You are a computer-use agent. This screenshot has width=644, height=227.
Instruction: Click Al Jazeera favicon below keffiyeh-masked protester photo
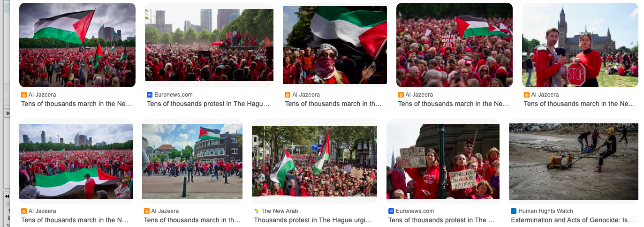(x=288, y=95)
